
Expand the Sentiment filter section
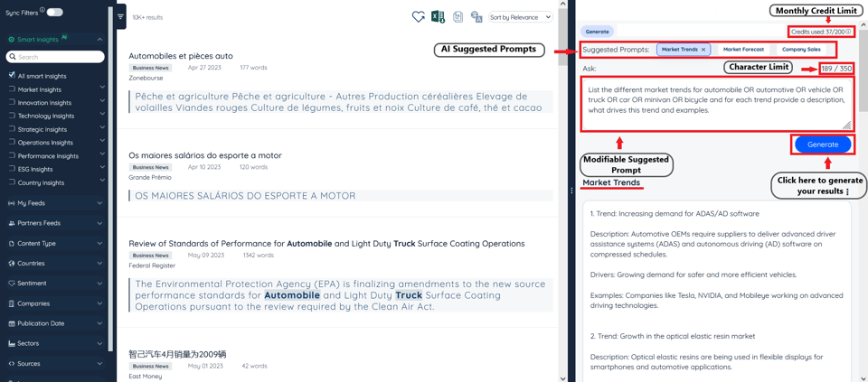tap(54, 283)
